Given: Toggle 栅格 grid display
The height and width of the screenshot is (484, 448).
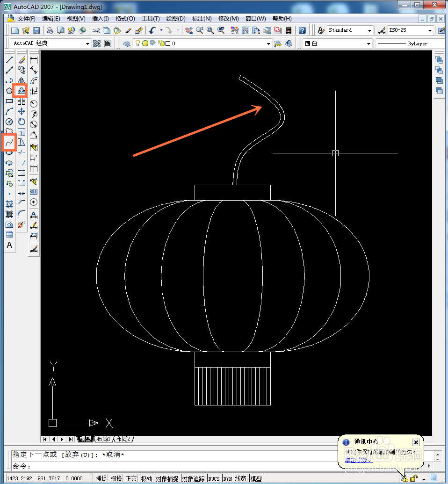Looking at the screenshot, I should pyautogui.click(x=116, y=478).
